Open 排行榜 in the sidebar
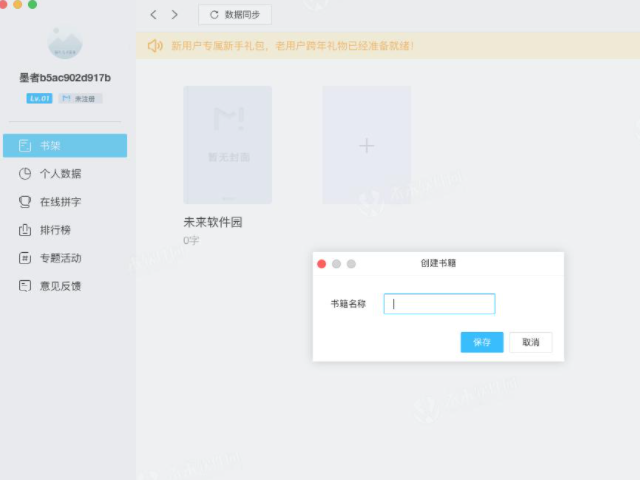 click(65, 230)
